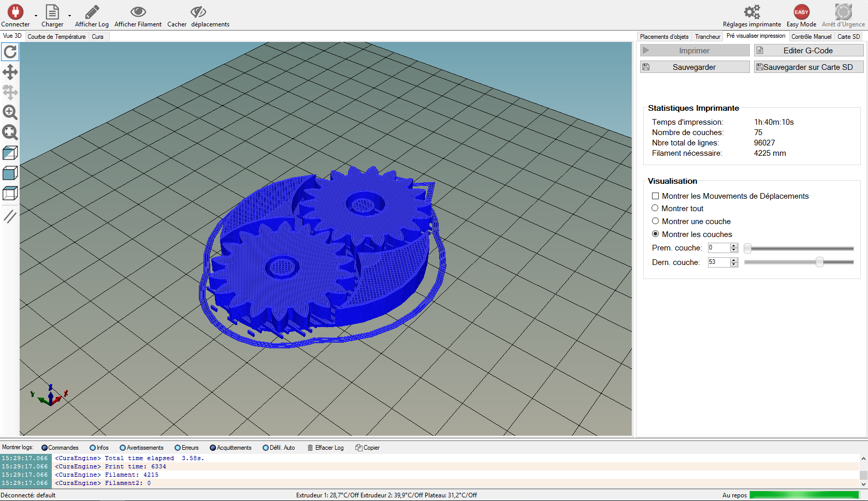Click the green progress bar

point(804,495)
